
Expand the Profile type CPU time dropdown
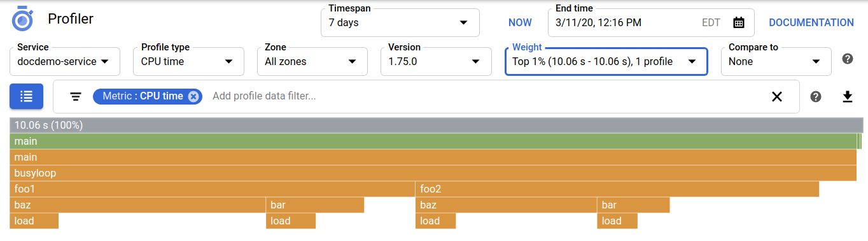[188, 62]
